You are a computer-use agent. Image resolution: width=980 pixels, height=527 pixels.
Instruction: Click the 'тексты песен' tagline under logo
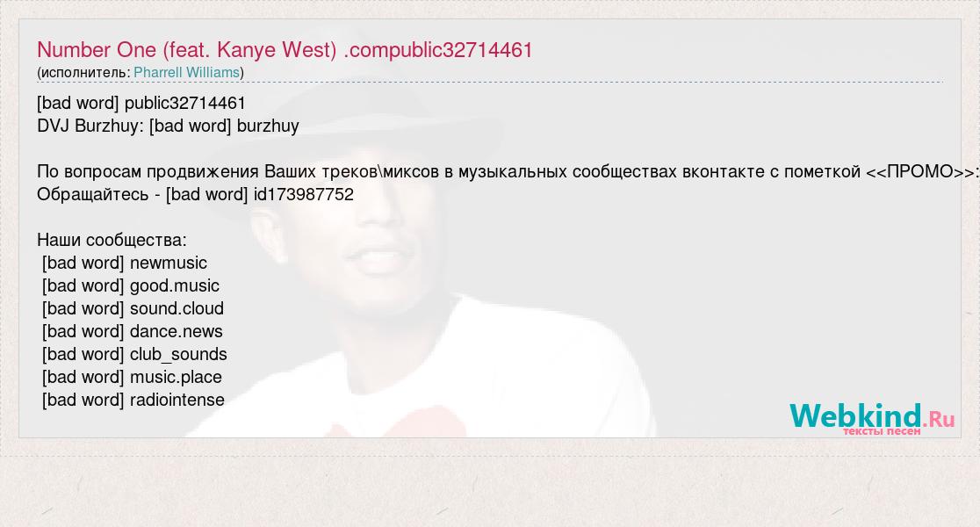(x=882, y=430)
